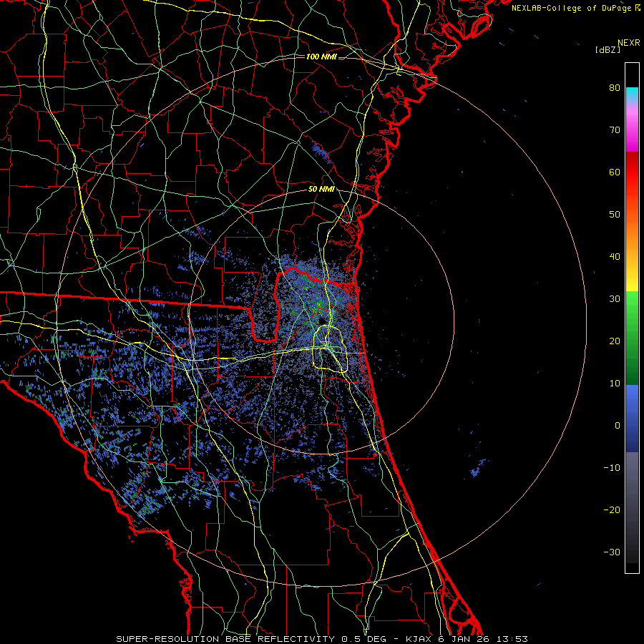Click the 10 dBZ scale value
Image resolution: width=644 pixels, height=644 pixels.
615,384
